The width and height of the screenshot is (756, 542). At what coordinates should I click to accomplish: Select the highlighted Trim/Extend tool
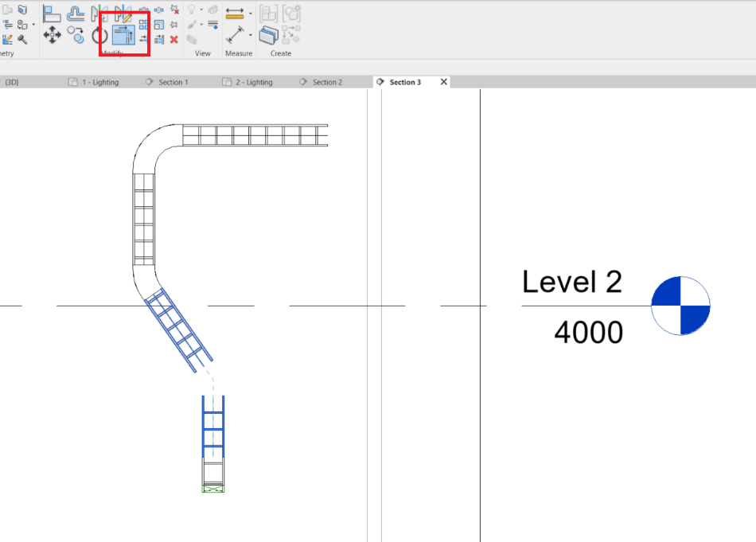(123, 33)
